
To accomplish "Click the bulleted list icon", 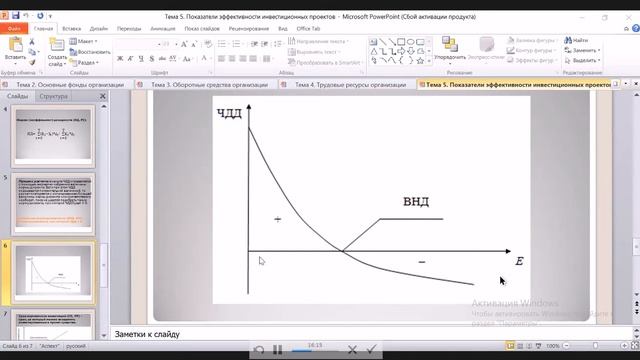I will [222, 44].
